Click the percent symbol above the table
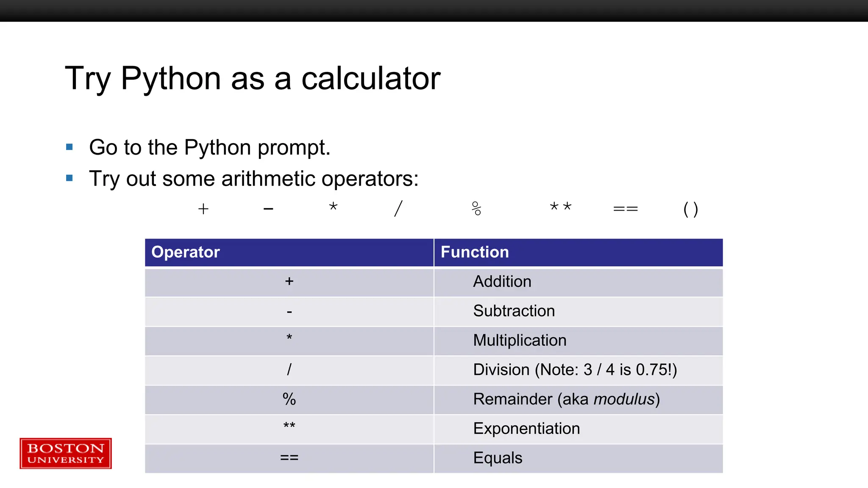868x488 pixels. click(476, 208)
